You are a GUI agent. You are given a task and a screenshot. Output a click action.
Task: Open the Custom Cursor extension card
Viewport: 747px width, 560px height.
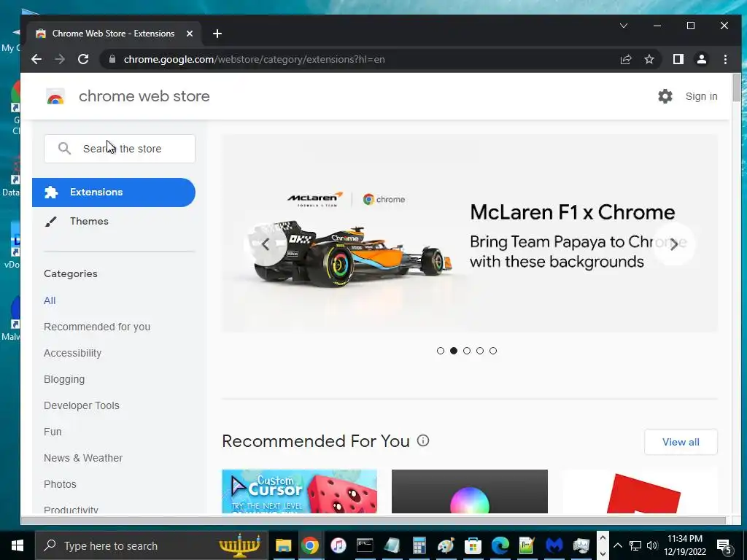pos(299,491)
